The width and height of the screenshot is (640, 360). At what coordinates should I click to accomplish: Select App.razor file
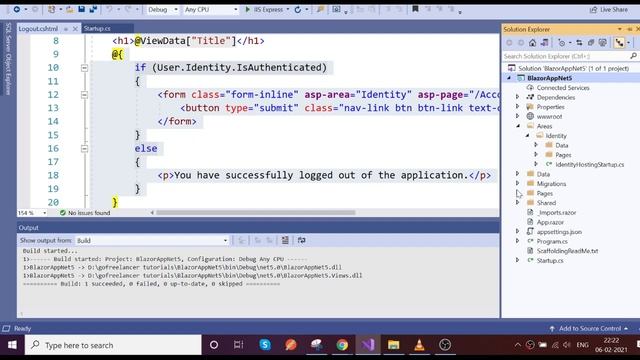click(x=550, y=222)
